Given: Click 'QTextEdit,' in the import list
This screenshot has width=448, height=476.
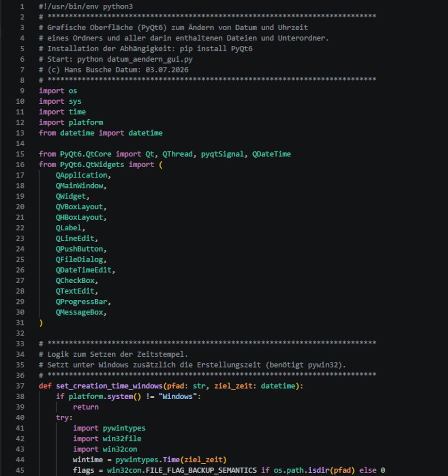Looking at the screenshot, I should tap(77, 291).
